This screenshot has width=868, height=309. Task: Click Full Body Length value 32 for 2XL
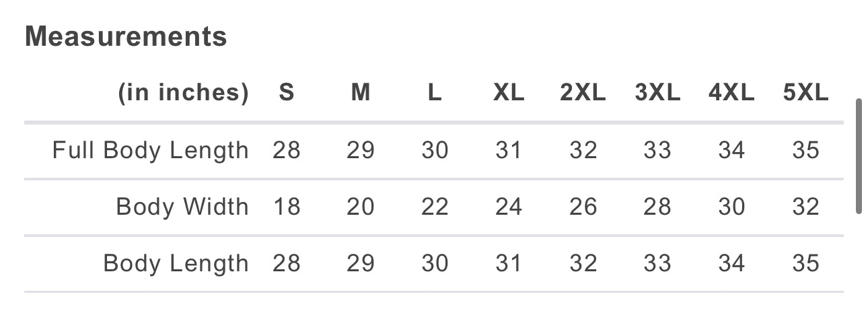click(x=583, y=150)
